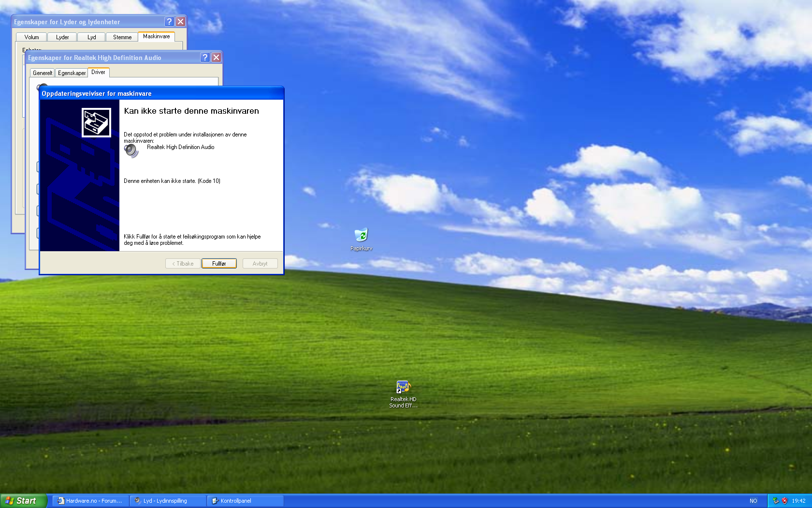Screen dimensions: 812x508
Task: Click the system clock showing 19:42
Action: (x=798, y=501)
